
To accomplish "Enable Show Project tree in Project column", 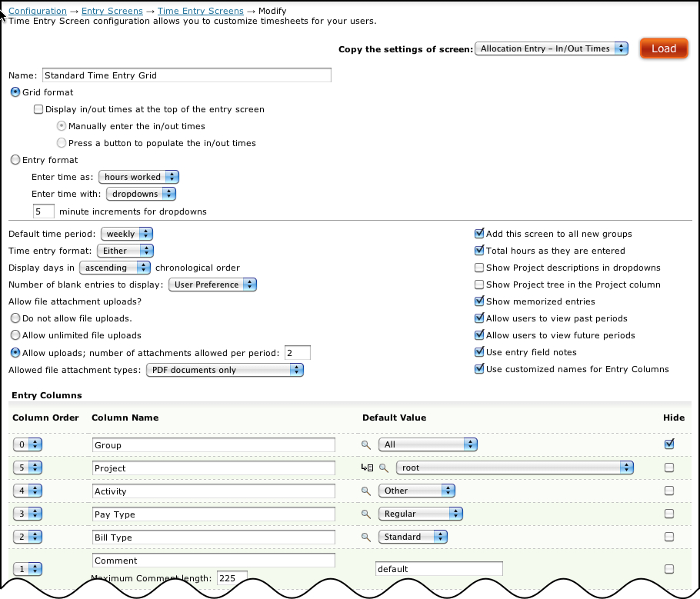I will [x=479, y=285].
